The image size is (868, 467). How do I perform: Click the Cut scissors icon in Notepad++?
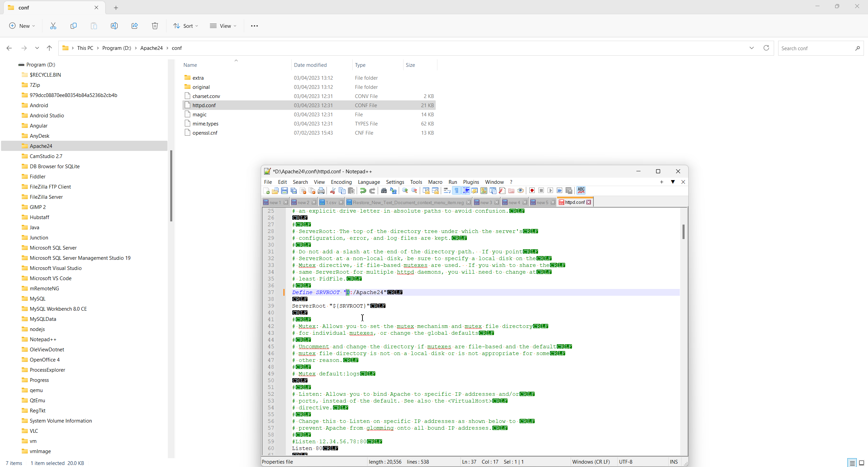tap(333, 191)
